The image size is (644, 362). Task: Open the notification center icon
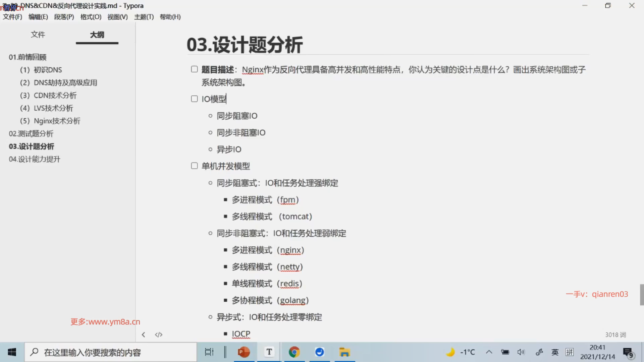coord(628,353)
